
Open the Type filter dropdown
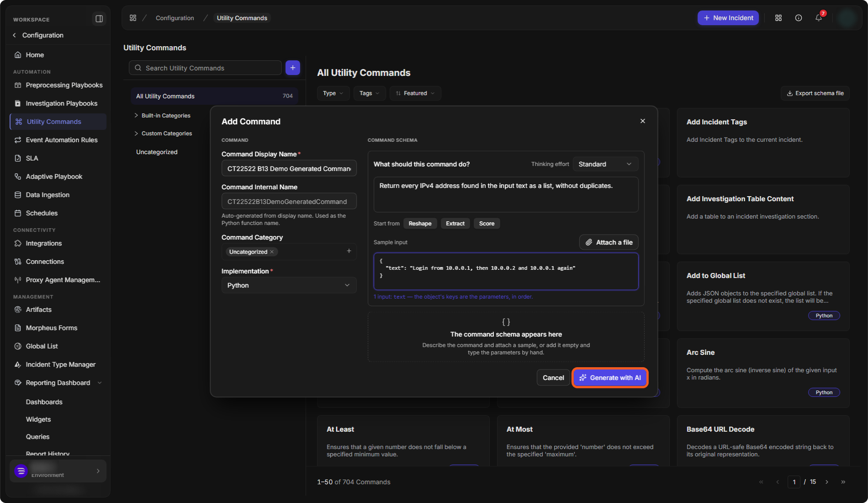pos(333,93)
